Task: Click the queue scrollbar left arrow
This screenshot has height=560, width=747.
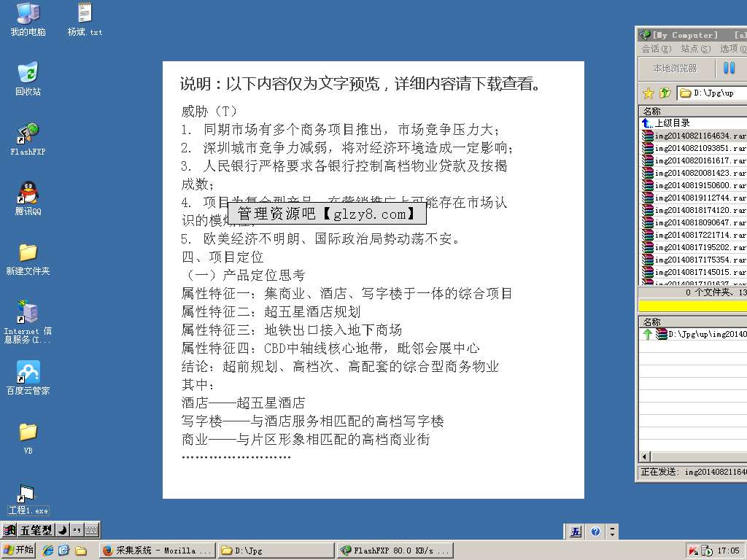Action: 645,456
